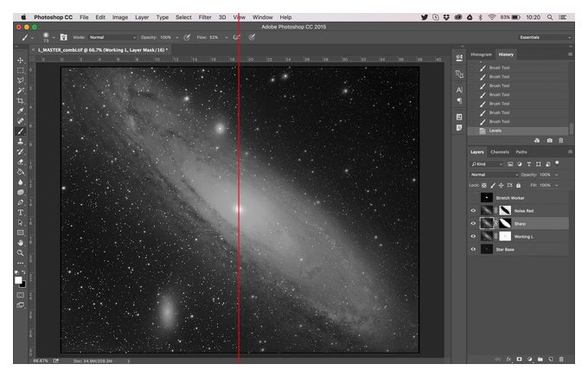Open the brush settings panel toggle

pos(63,37)
